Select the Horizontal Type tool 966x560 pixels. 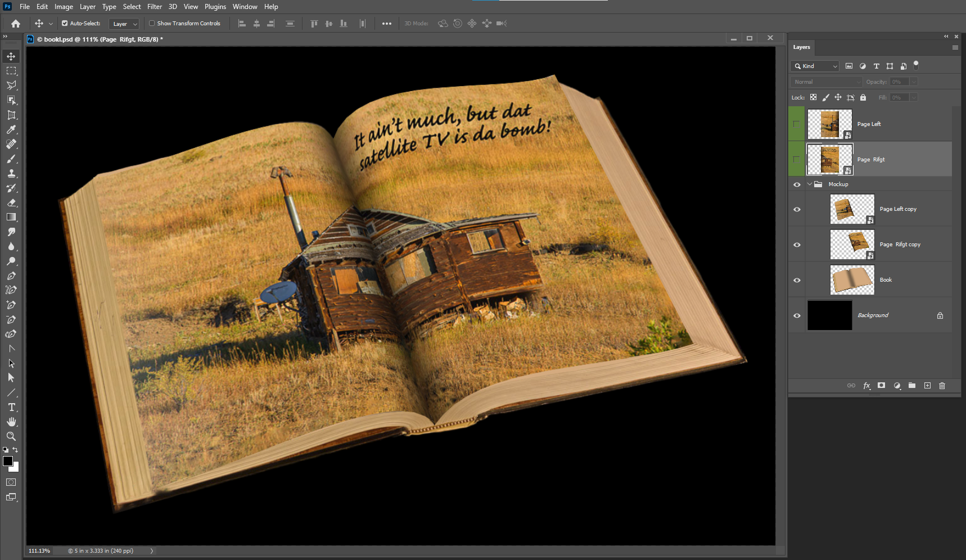pos(11,407)
